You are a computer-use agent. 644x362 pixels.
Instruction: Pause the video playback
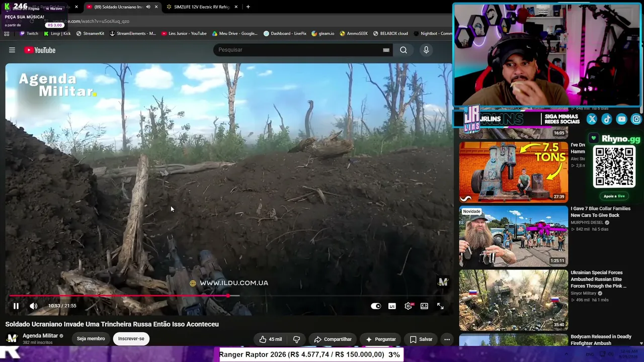click(x=16, y=306)
